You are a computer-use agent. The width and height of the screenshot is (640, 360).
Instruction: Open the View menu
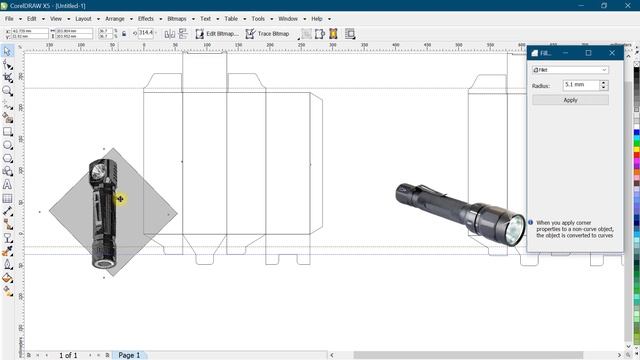pos(56,19)
